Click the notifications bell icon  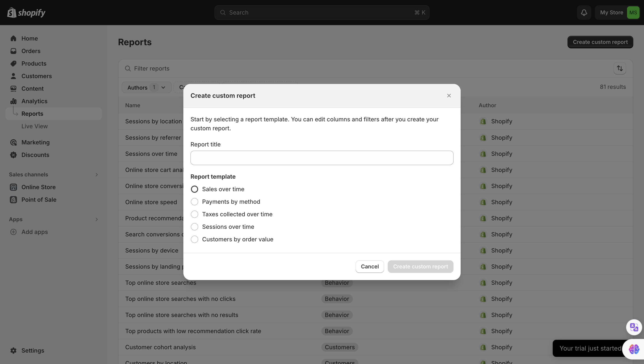tap(584, 13)
